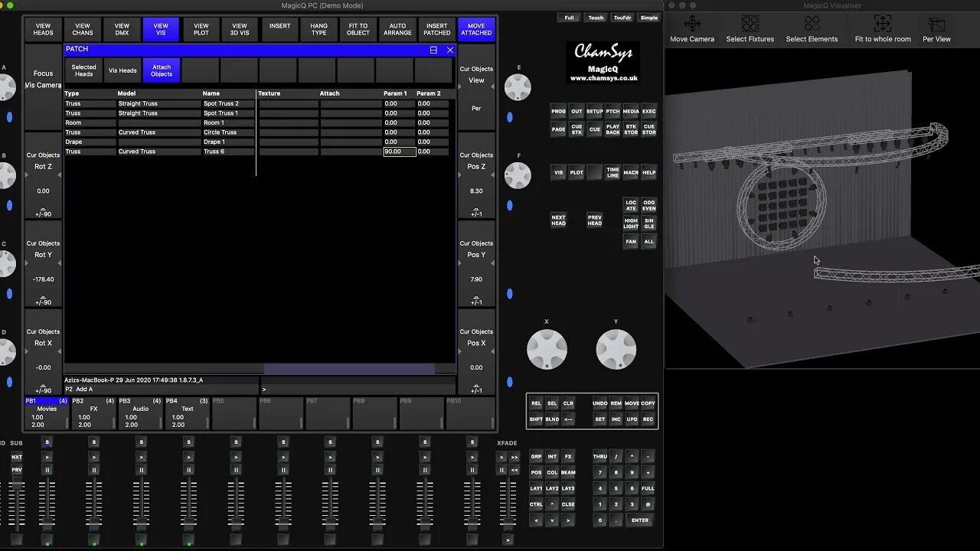The width and height of the screenshot is (980, 551).
Task: Click the Pos Z encoder soft button
Action: point(476,176)
